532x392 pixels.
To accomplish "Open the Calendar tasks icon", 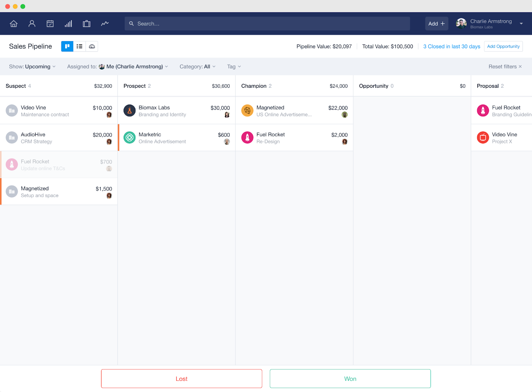I will pyautogui.click(x=50, y=24).
